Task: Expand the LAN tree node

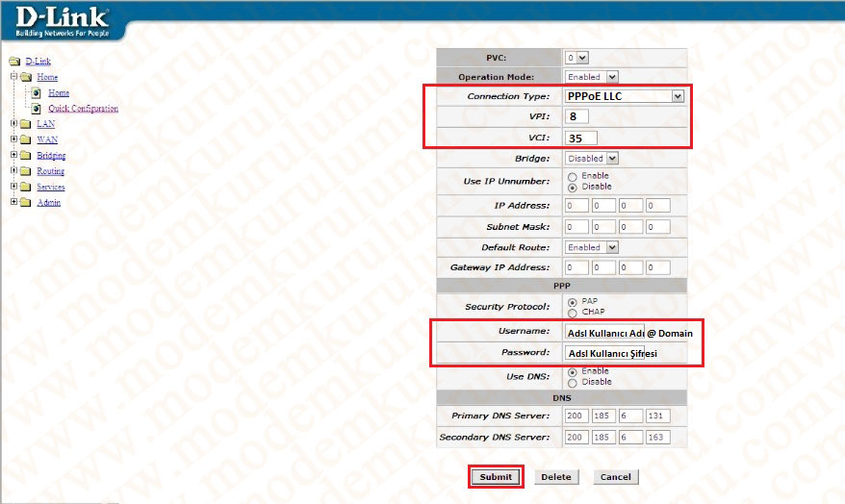Action: 14,123
